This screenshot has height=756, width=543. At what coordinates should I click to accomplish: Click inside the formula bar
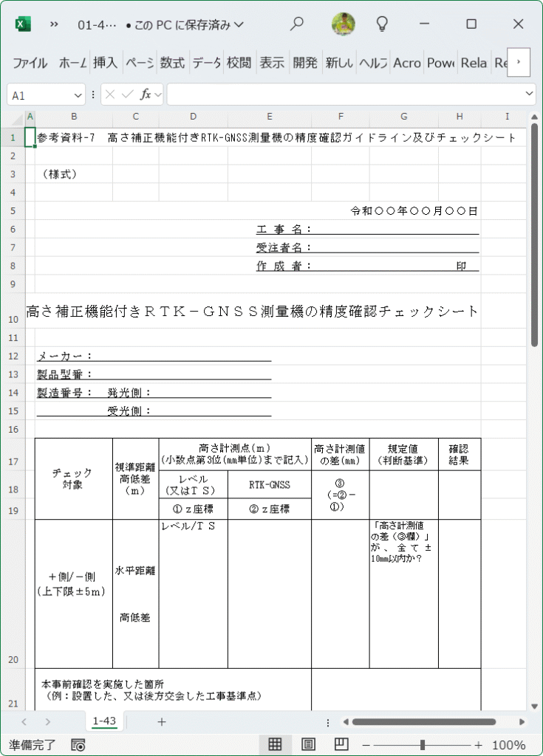[x=344, y=94]
